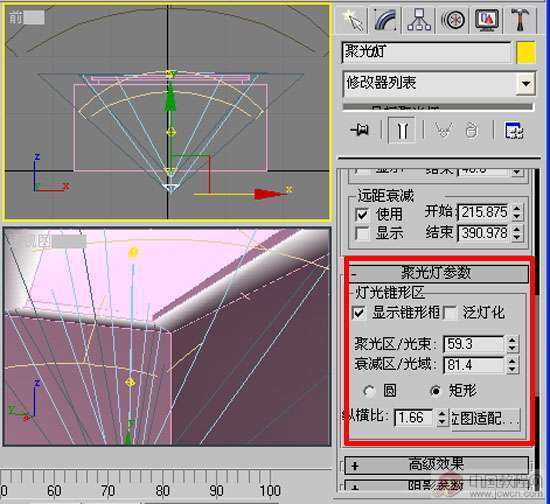Toggle Show End Result icon
The image size is (550, 504).
pos(402,130)
